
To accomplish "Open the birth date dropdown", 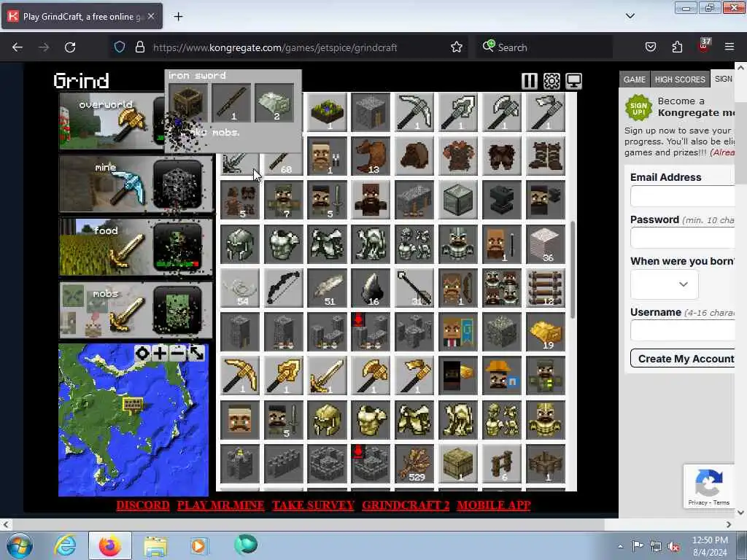I will pos(664,284).
